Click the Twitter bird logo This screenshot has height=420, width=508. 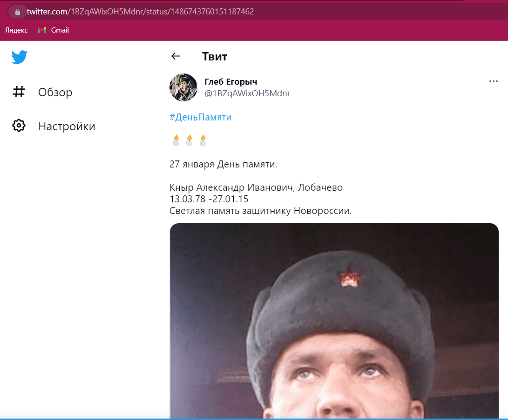(x=20, y=57)
